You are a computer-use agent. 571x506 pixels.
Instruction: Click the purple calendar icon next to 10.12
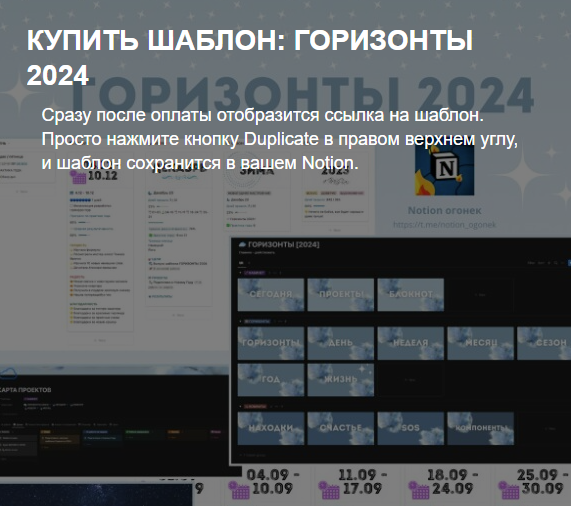78,177
